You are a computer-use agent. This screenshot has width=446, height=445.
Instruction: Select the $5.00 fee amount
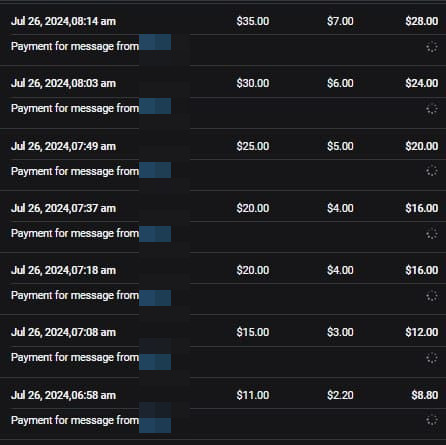click(x=340, y=146)
